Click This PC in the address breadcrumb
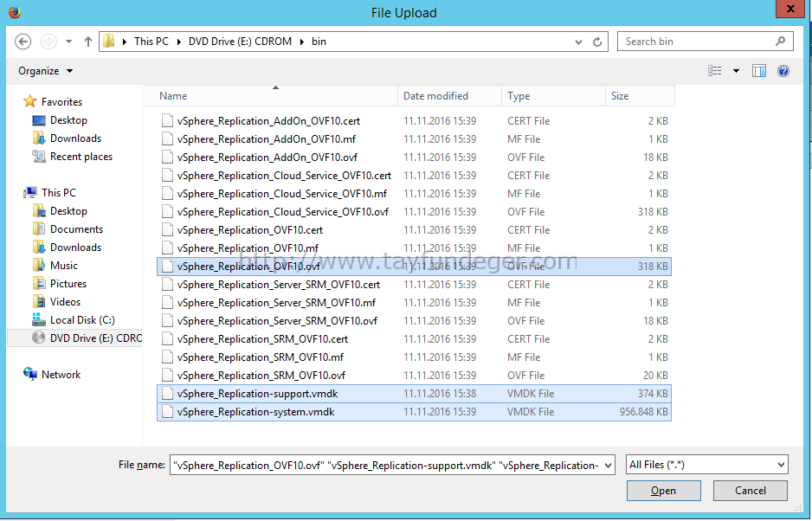812x521 pixels. [x=151, y=42]
